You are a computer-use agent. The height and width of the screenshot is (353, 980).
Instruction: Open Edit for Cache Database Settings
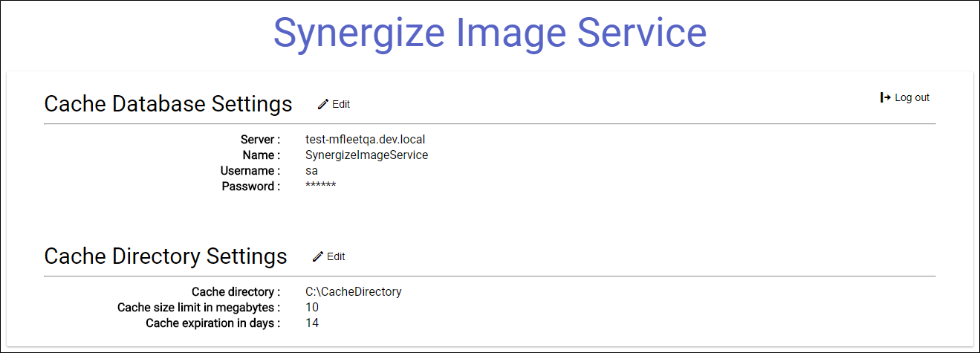(x=334, y=105)
